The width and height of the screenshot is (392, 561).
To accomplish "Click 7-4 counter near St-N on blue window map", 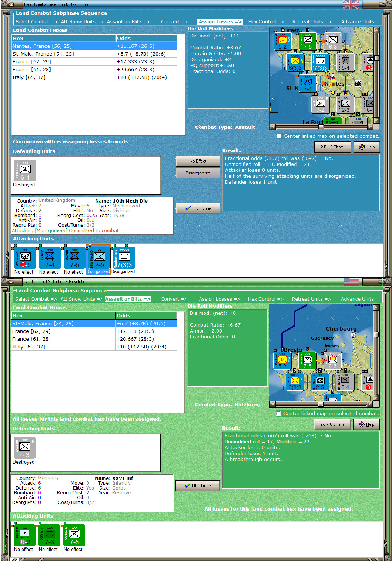I will coord(308,83).
